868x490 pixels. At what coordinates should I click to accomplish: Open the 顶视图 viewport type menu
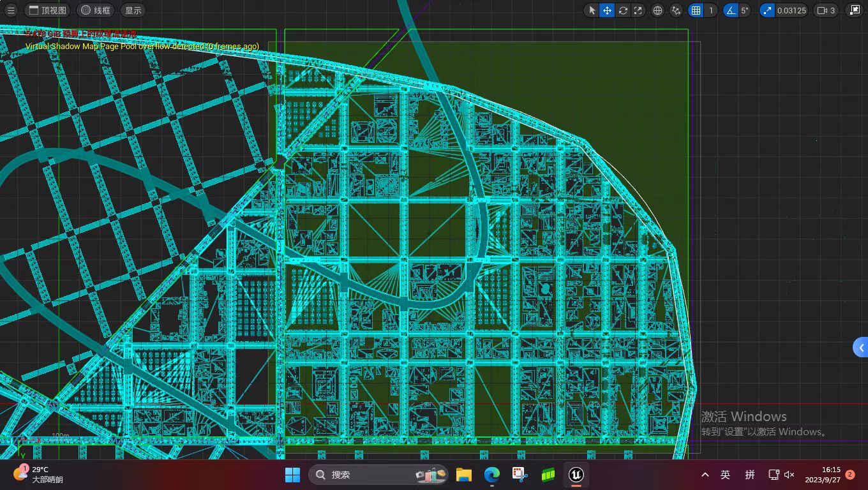48,10
